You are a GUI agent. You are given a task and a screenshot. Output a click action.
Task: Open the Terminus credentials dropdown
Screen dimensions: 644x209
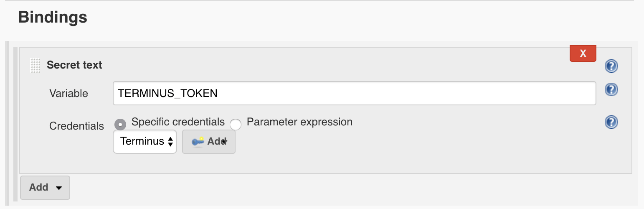[145, 142]
